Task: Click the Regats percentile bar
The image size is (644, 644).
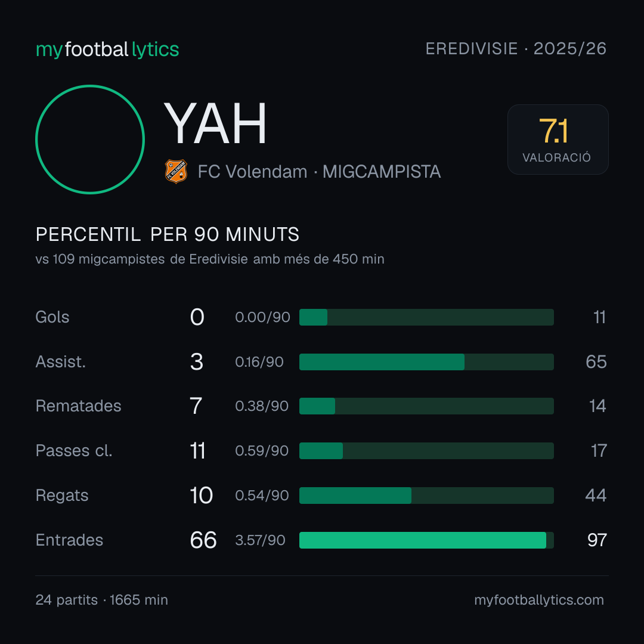Action: point(426,496)
